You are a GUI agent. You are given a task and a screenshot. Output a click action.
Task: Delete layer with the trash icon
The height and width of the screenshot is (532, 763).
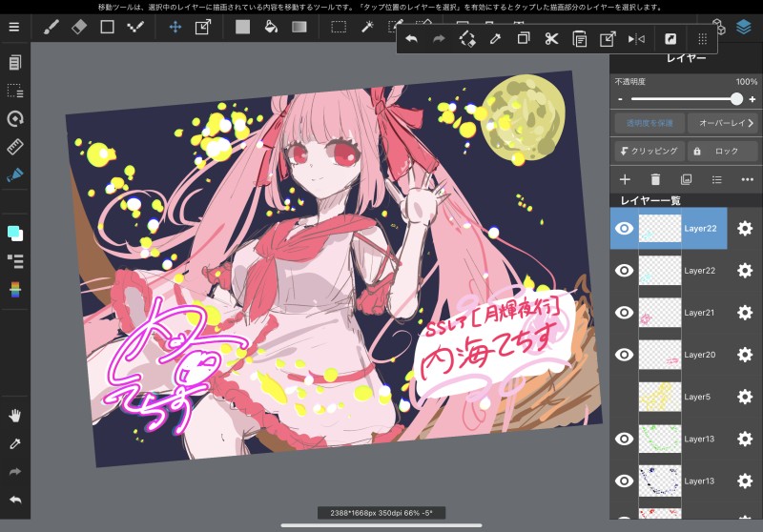tap(655, 180)
